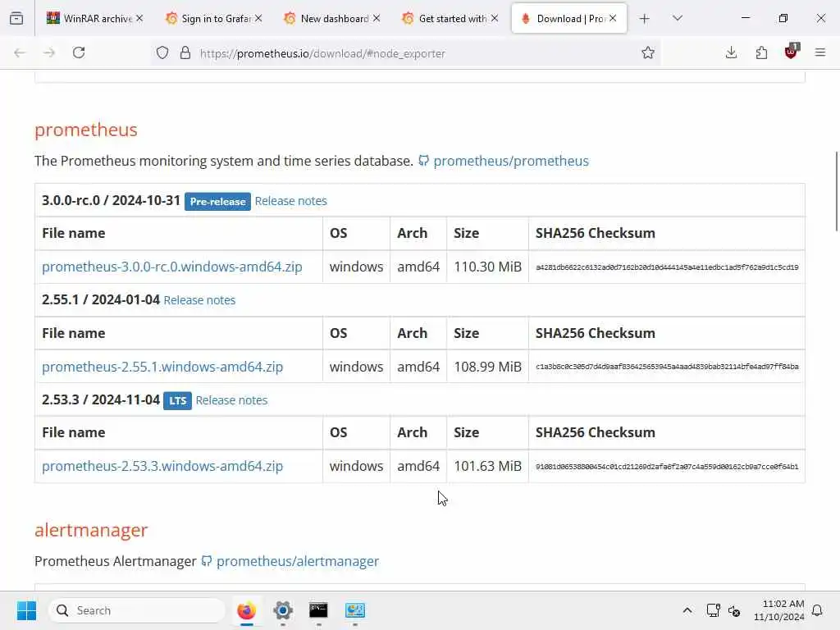Select the SHA256 checksum for 3.0.0-rc.0

667,267
